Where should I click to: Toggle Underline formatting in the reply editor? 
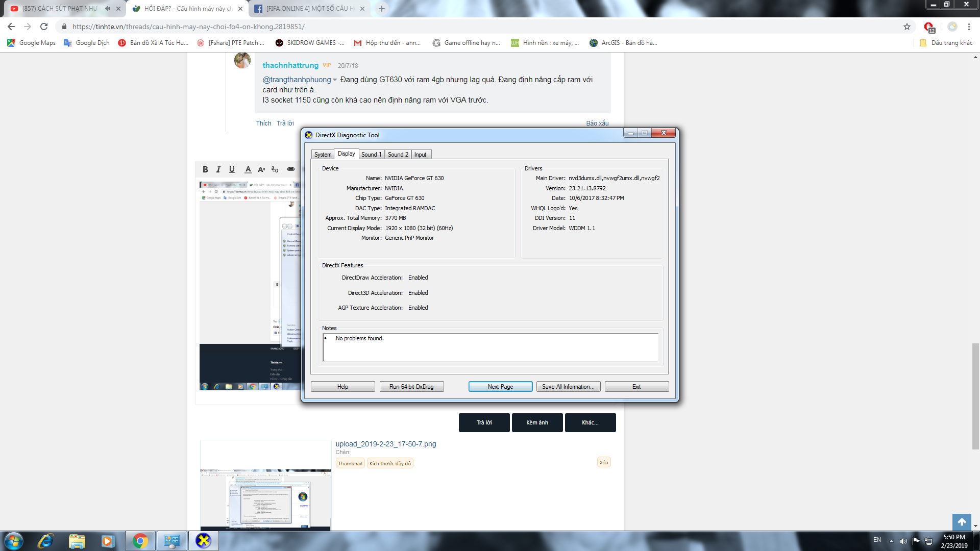[x=232, y=169]
